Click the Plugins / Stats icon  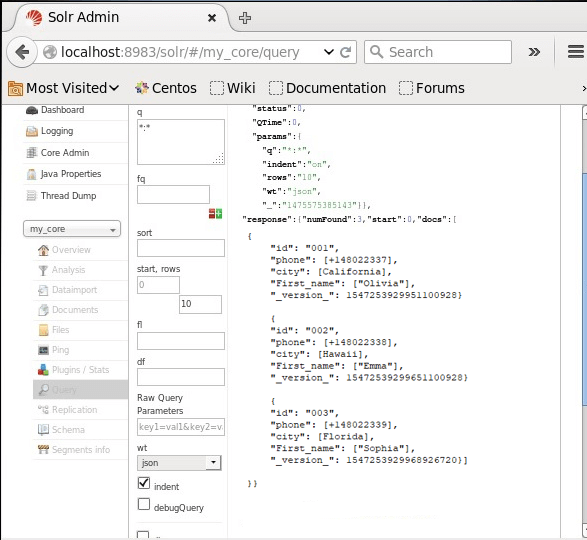43,370
